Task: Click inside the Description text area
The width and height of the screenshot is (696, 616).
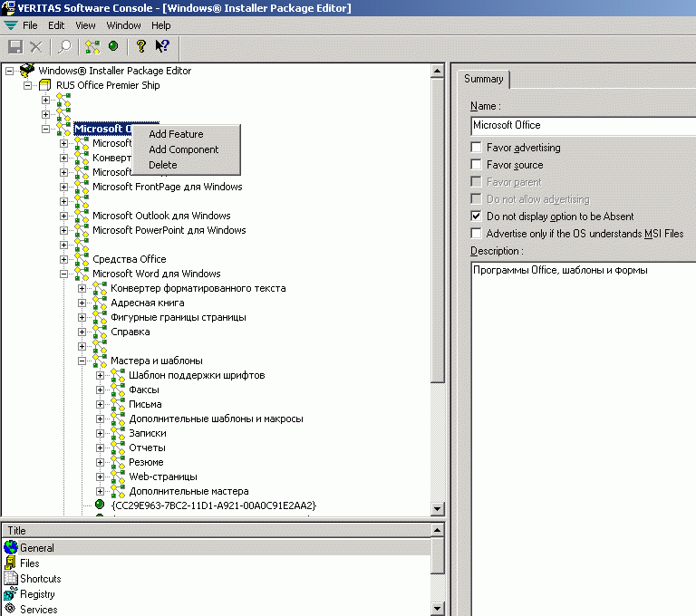Action: [x=584, y=438]
